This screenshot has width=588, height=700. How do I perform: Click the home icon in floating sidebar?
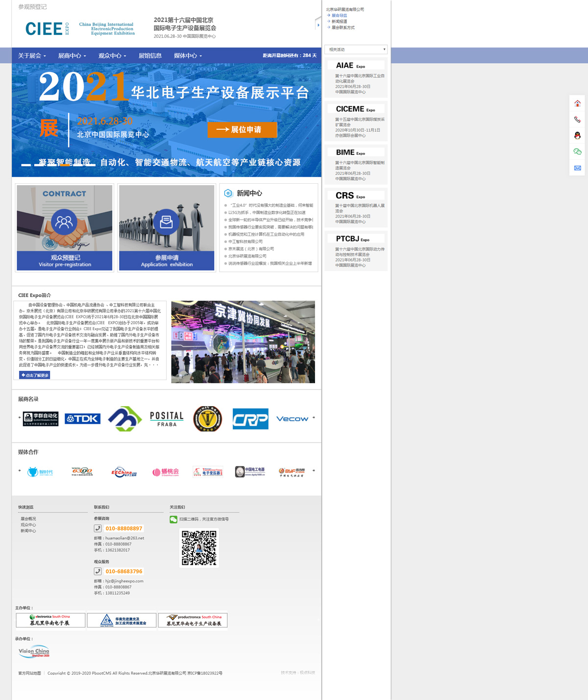click(x=577, y=103)
